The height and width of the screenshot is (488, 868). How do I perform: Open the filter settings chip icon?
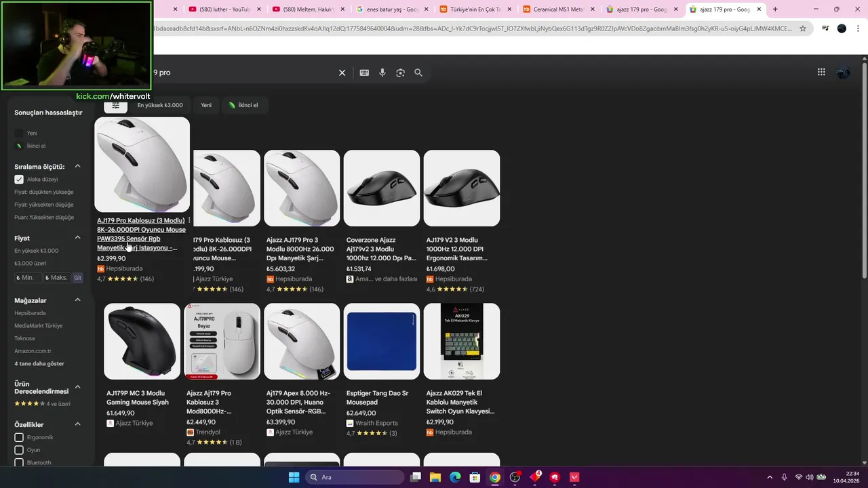click(x=115, y=105)
